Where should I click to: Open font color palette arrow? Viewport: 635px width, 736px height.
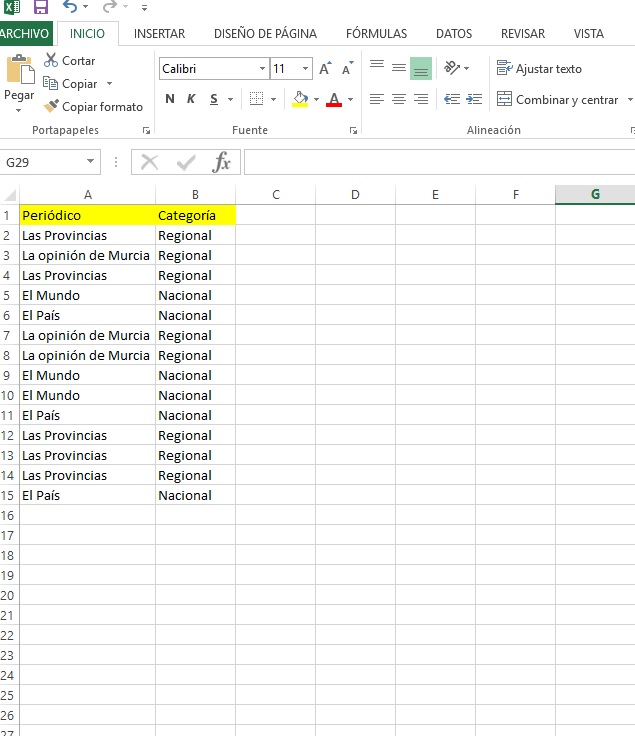tap(351, 100)
